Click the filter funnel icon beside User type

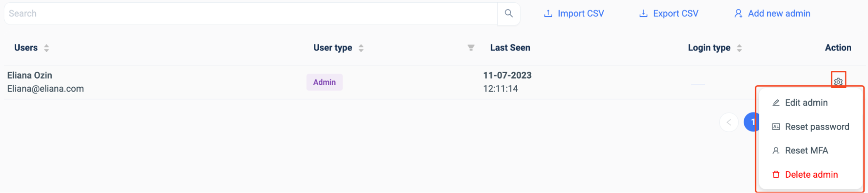pyautogui.click(x=471, y=48)
